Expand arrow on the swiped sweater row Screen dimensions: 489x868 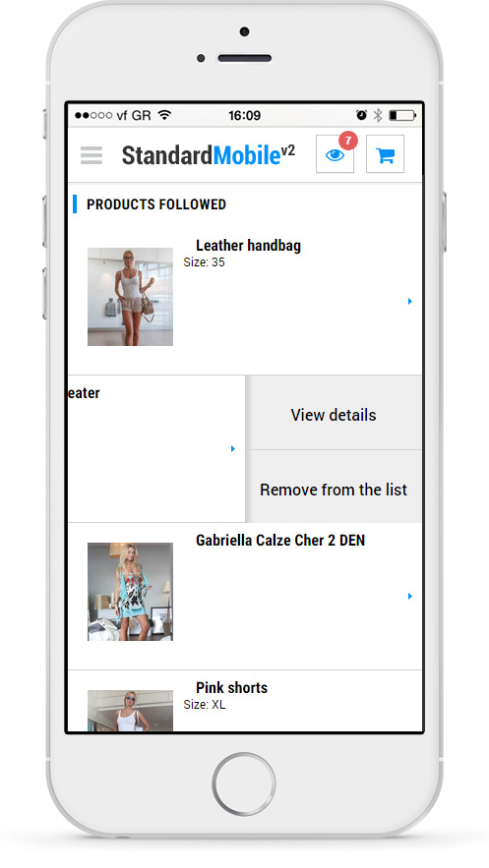click(x=233, y=448)
